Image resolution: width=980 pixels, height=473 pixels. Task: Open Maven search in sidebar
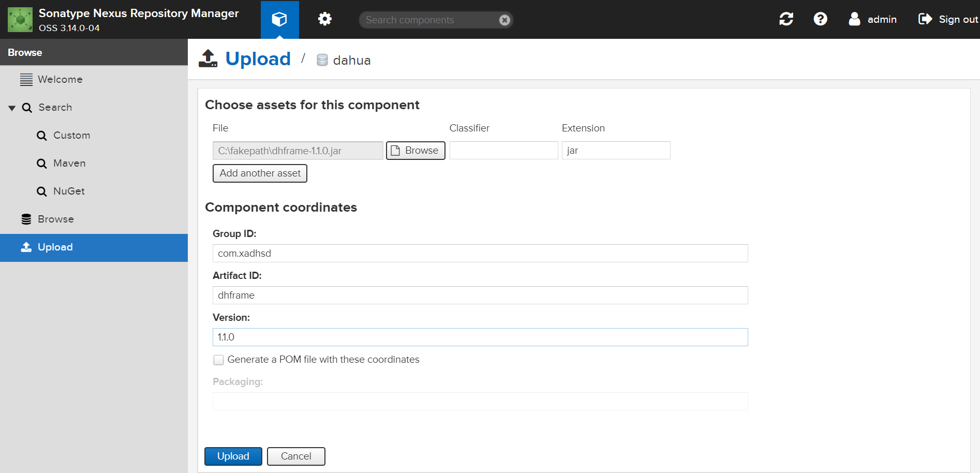click(94, 164)
